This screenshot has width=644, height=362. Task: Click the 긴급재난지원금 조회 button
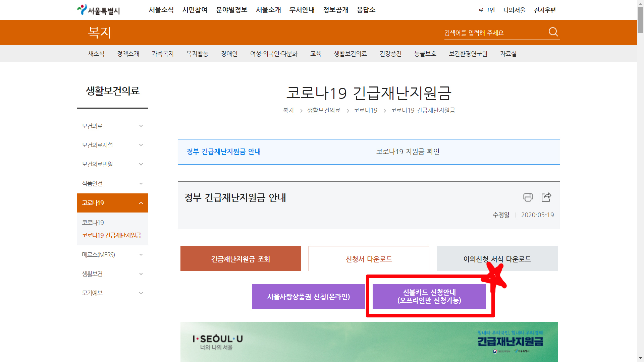[240, 259]
